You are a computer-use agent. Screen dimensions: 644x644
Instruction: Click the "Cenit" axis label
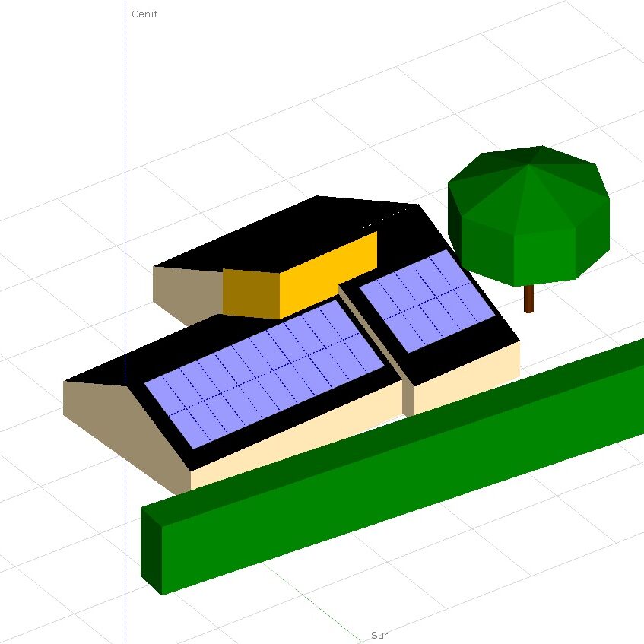click(x=144, y=14)
